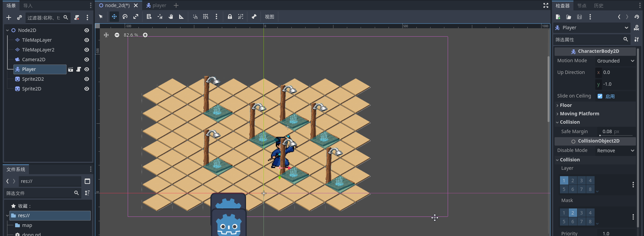Choose the pivot point tool
644x236 pixels.
coord(160,16)
